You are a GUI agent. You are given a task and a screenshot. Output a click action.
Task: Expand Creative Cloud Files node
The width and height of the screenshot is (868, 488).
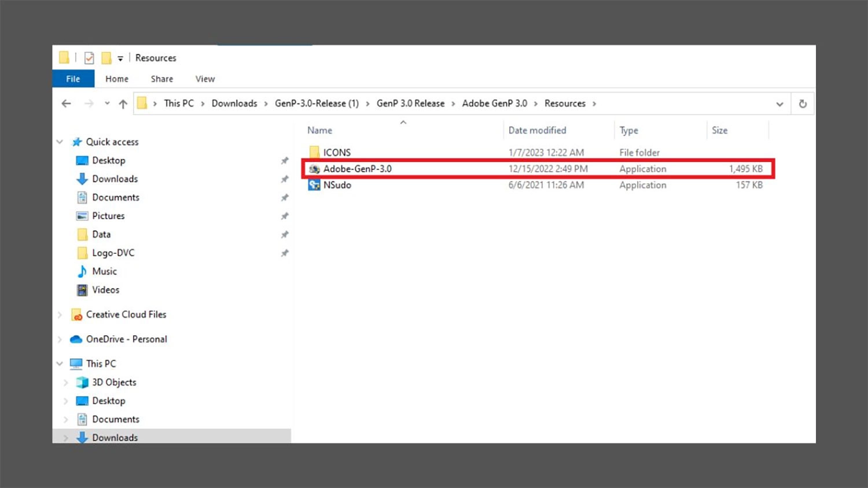[x=60, y=315]
